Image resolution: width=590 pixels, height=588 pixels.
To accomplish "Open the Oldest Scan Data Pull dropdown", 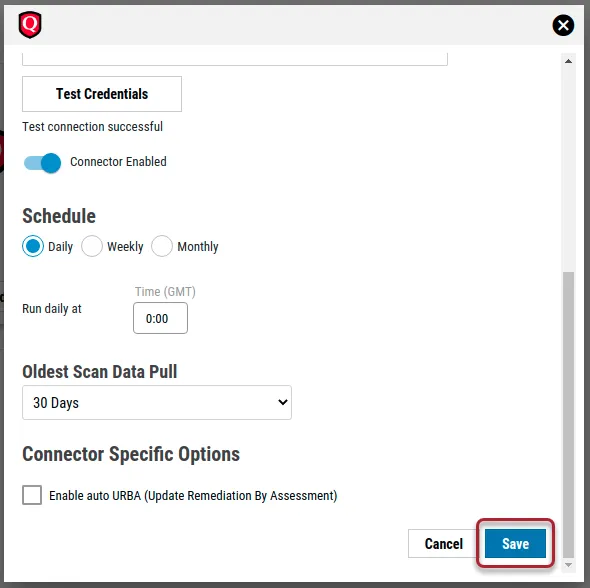I will pos(157,403).
